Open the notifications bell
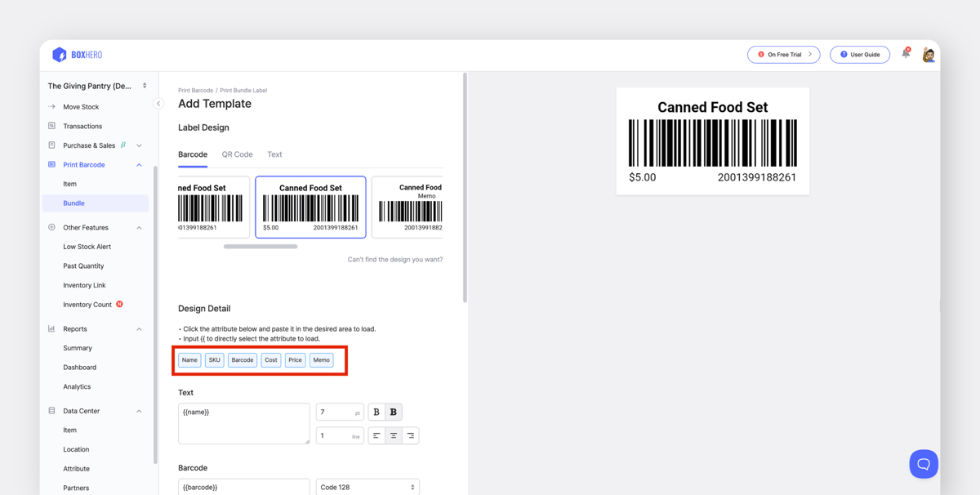 (x=906, y=54)
